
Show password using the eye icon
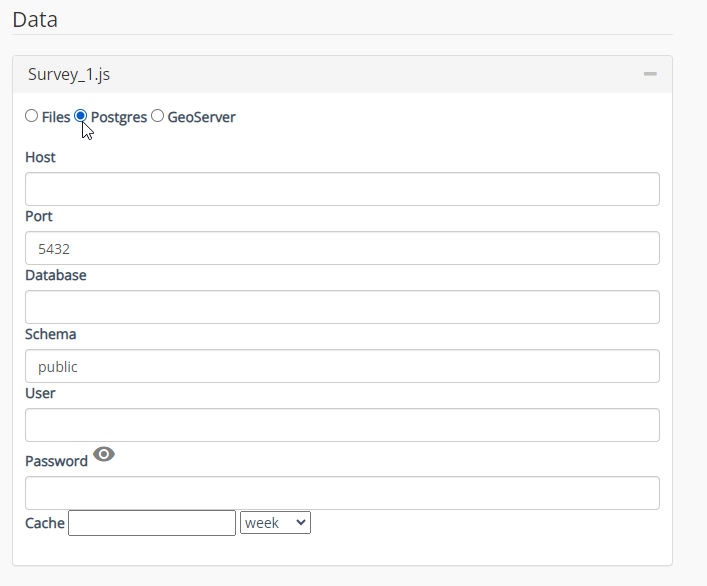click(104, 455)
